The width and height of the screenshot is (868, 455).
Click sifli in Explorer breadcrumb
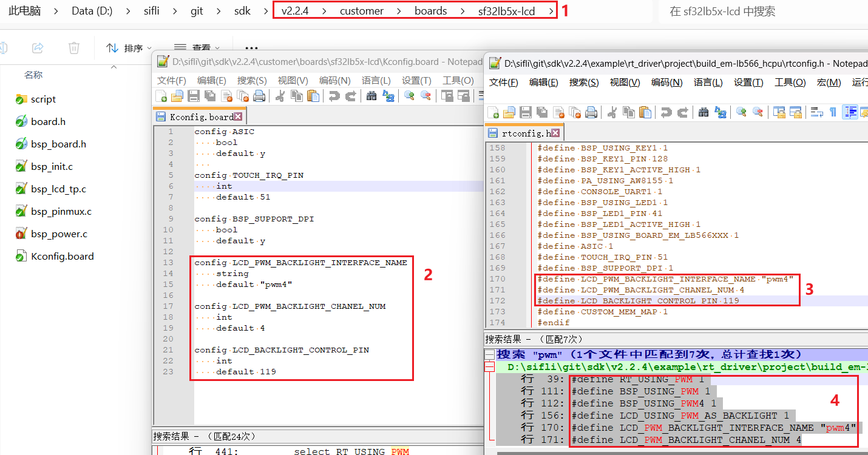tap(151, 11)
